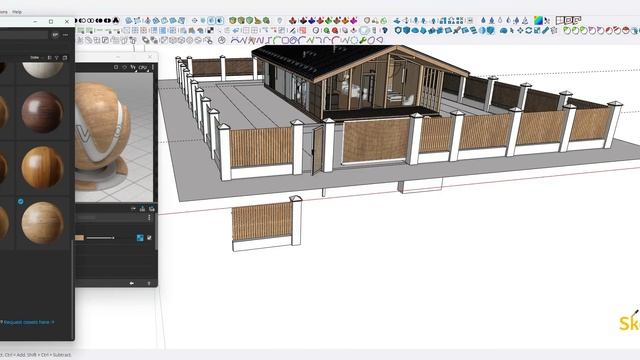
Task: Select the detached fence panel below the model
Action: click(267, 223)
